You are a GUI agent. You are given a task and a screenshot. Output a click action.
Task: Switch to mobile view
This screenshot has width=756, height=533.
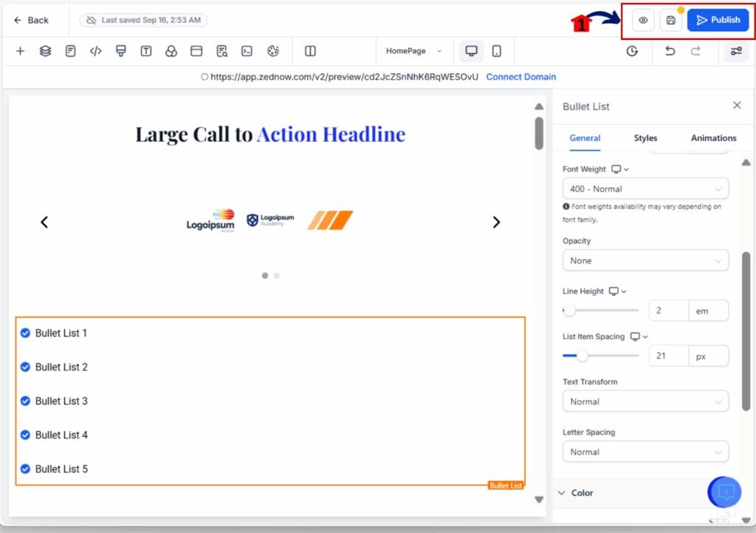click(497, 51)
